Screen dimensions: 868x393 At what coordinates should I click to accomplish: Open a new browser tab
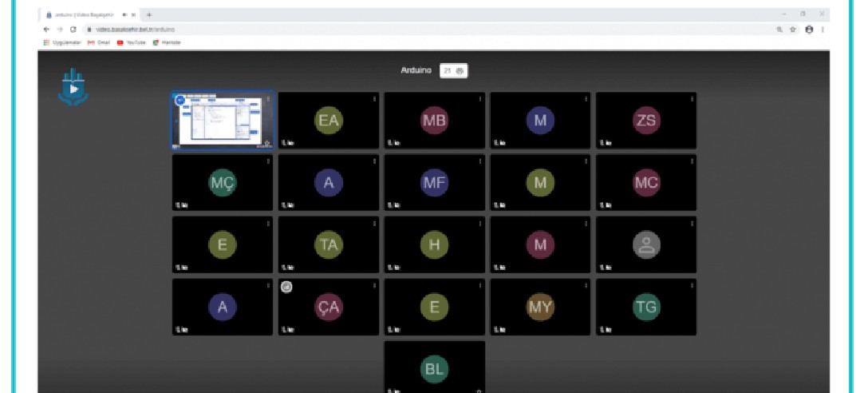(149, 14)
